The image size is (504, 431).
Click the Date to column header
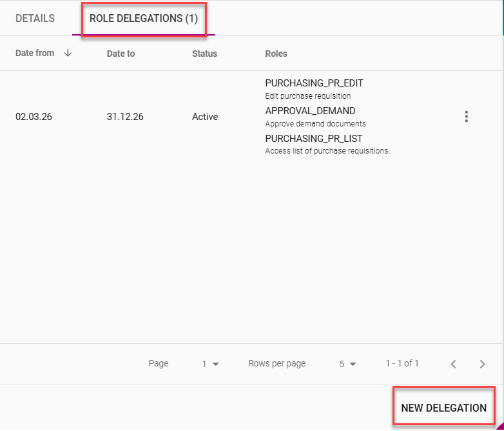[121, 54]
